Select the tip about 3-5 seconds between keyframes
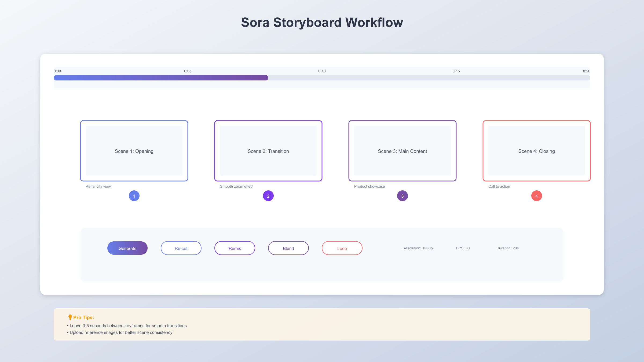The width and height of the screenshot is (644, 362). click(x=127, y=326)
